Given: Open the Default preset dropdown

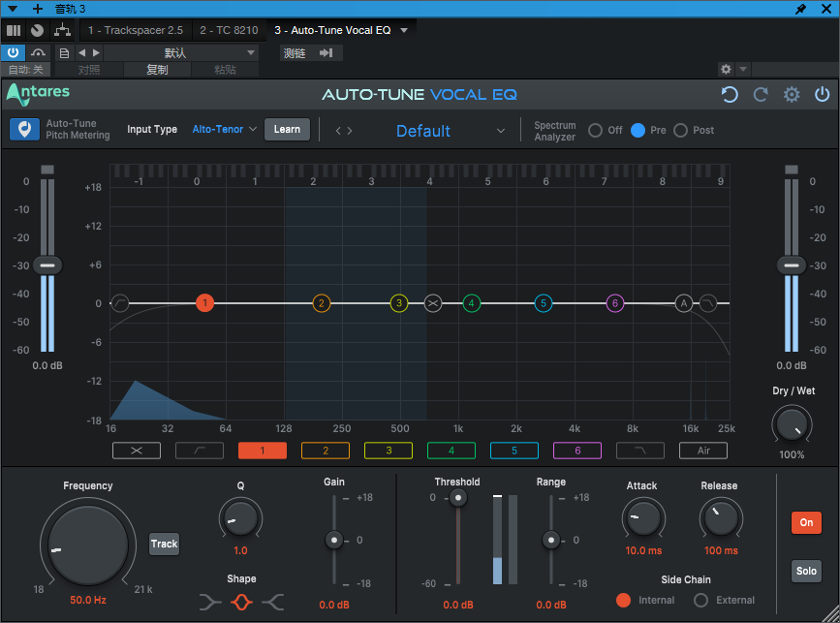Looking at the screenshot, I should (x=451, y=131).
